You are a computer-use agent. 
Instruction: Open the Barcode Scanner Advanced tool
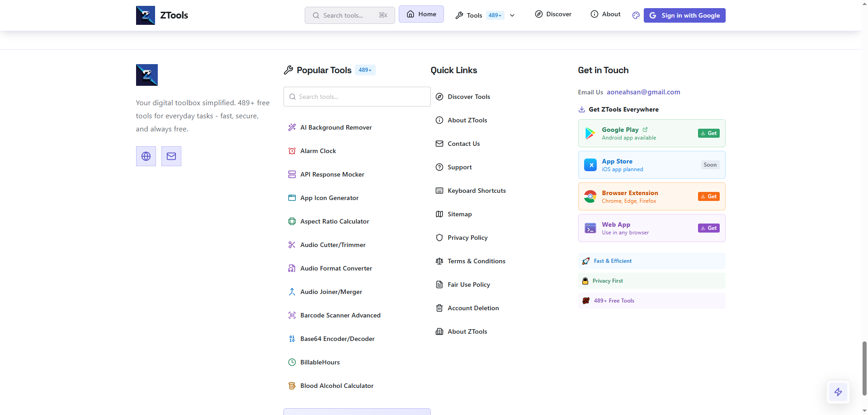(x=340, y=315)
